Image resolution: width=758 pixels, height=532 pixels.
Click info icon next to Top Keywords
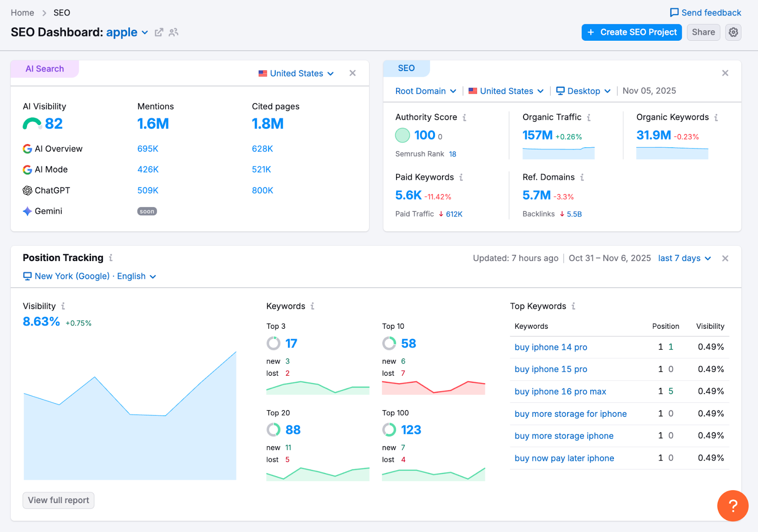(x=573, y=306)
